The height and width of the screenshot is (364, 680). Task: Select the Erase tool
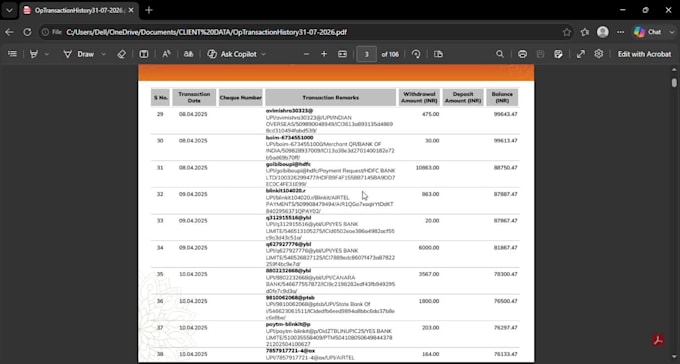click(122, 54)
